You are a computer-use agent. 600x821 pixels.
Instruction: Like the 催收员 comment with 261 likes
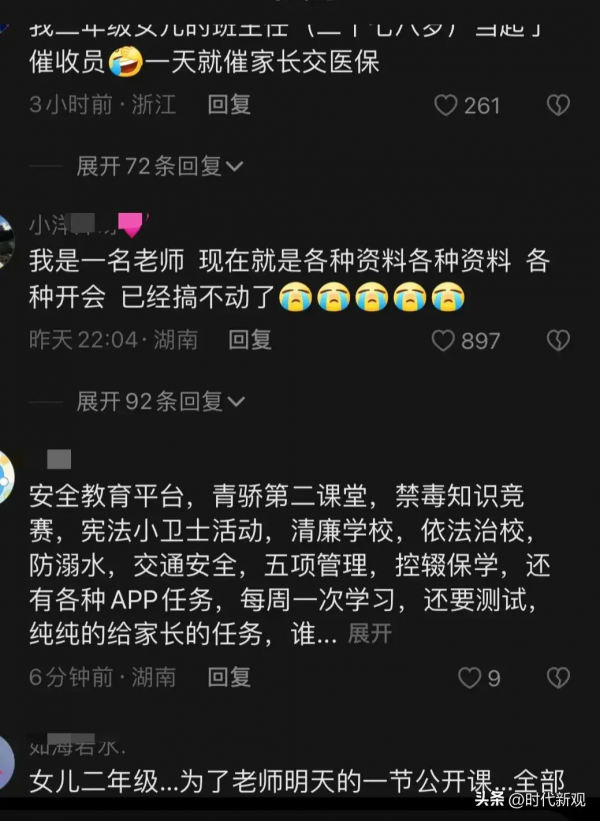[466, 105]
